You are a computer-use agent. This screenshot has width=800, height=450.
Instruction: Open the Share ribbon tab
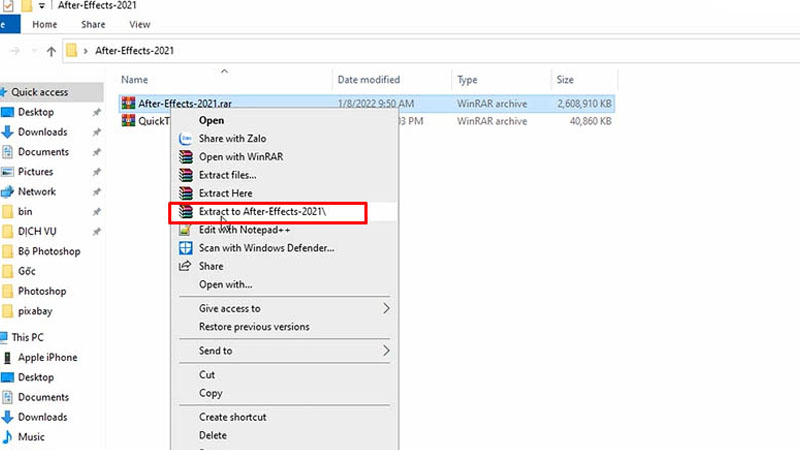pos(93,24)
